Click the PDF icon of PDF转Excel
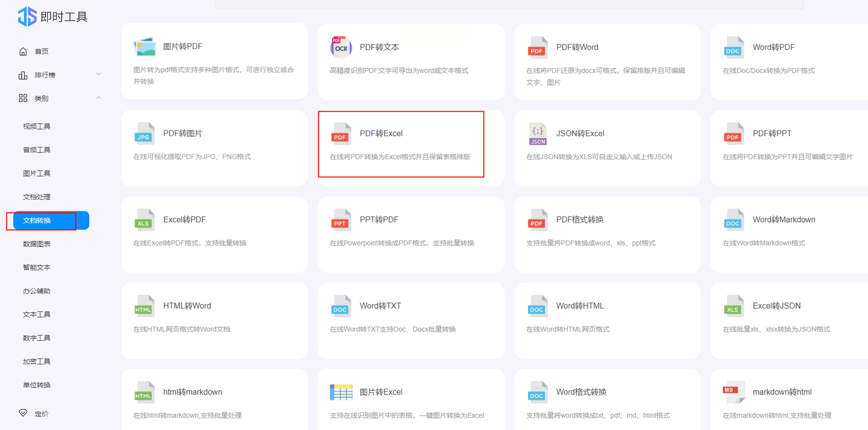Screen dimensions: 868x430 (x=341, y=133)
